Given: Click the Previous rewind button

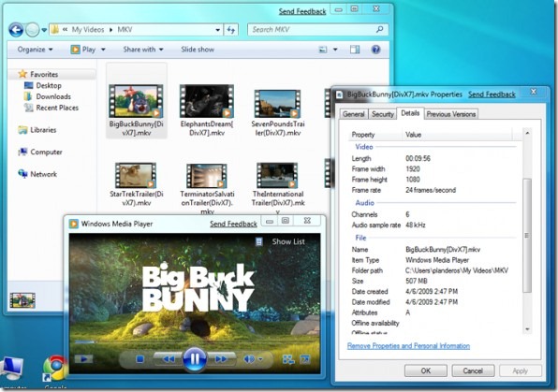Looking at the screenshot, I should pyautogui.click(x=169, y=359).
